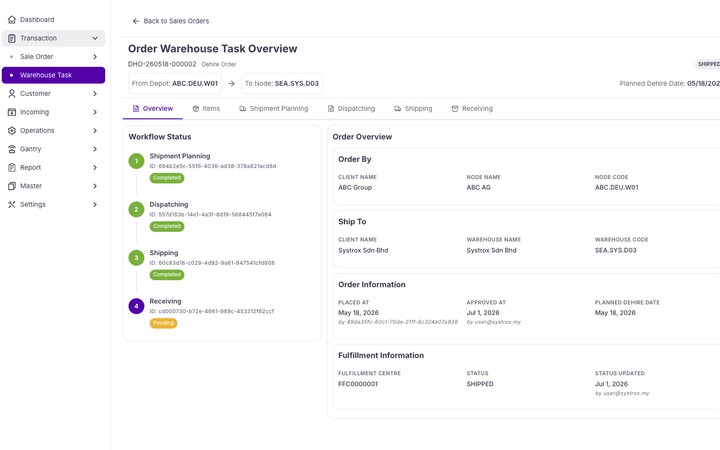Click the SHIPPED status badge at top
720x450 pixels.
(x=708, y=64)
